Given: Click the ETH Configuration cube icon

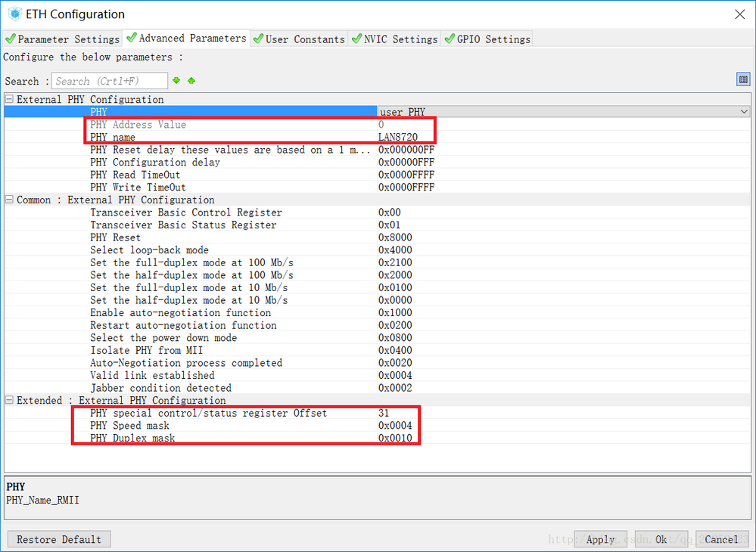Looking at the screenshot, I should point(15,14).
